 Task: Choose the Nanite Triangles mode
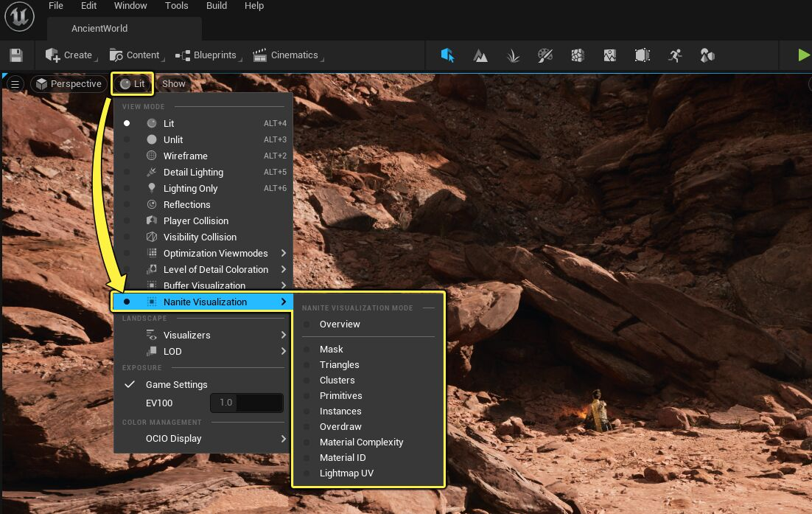click(368, 365)
